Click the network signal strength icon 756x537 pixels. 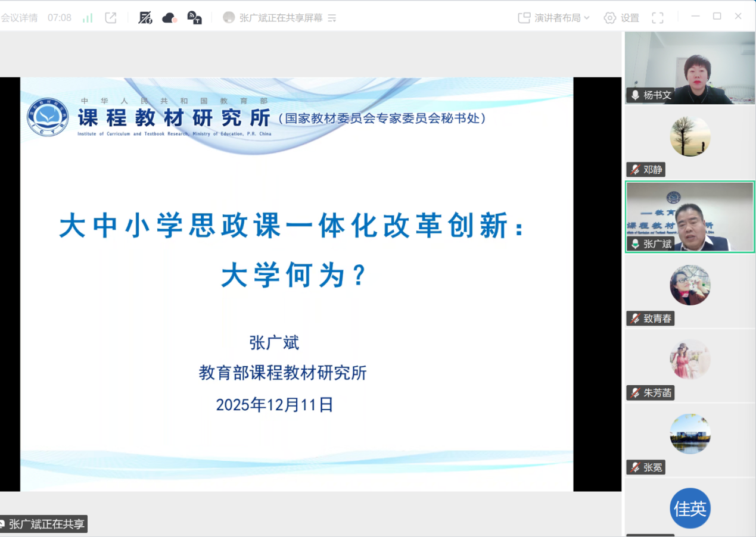click(88, 18)
